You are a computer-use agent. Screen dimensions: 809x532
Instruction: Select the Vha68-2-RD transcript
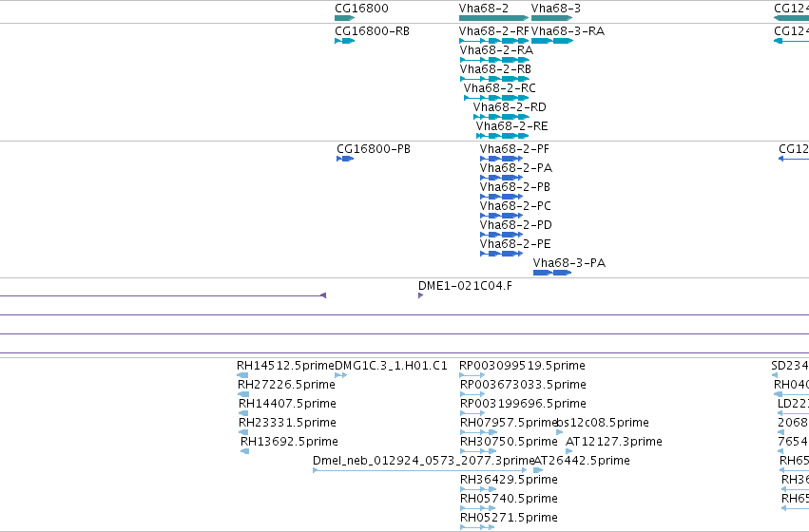[x=501, y=117]
